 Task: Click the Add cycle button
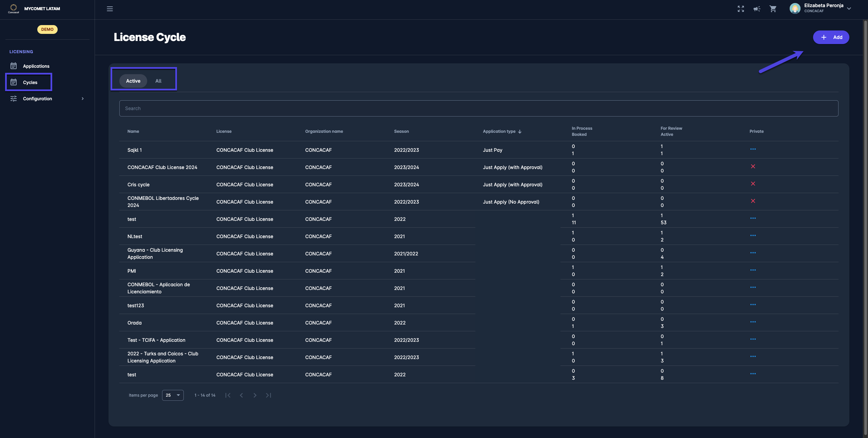831,37
